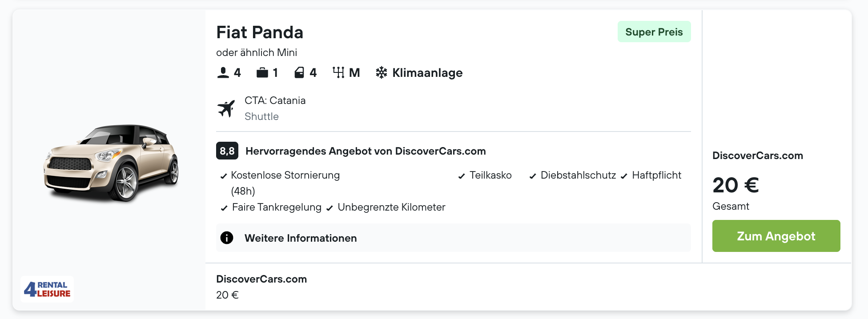Click the 20 € total price
This screenshot has height=319, width=868.
[x=735, y=185]
